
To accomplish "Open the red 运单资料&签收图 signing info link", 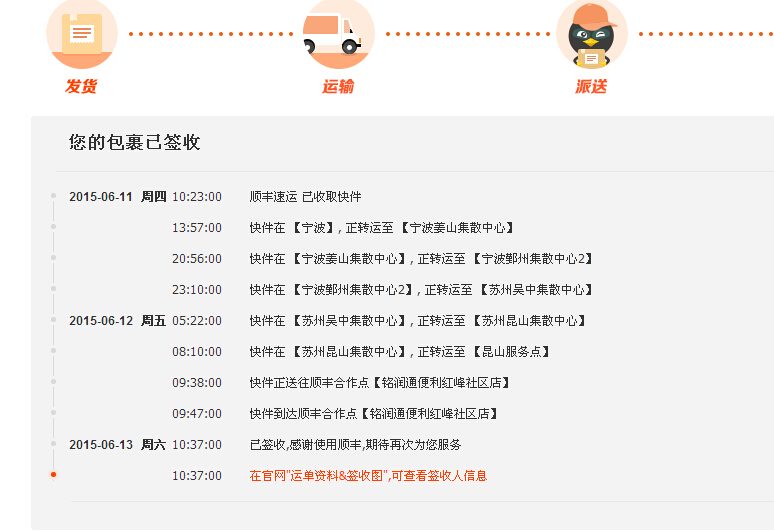I will pyautogui.click(x=368, y=476).
